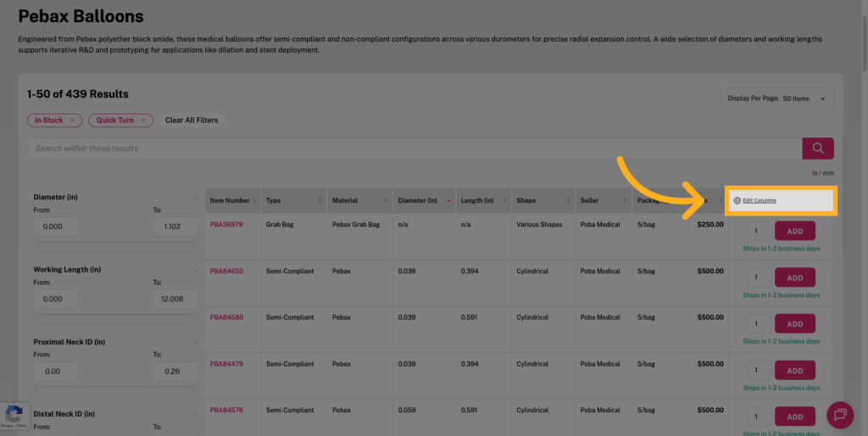Screen dimensions: 868x436
Task: Click Proximal Neck ID To input 0.26
Action: coord(175,372)
